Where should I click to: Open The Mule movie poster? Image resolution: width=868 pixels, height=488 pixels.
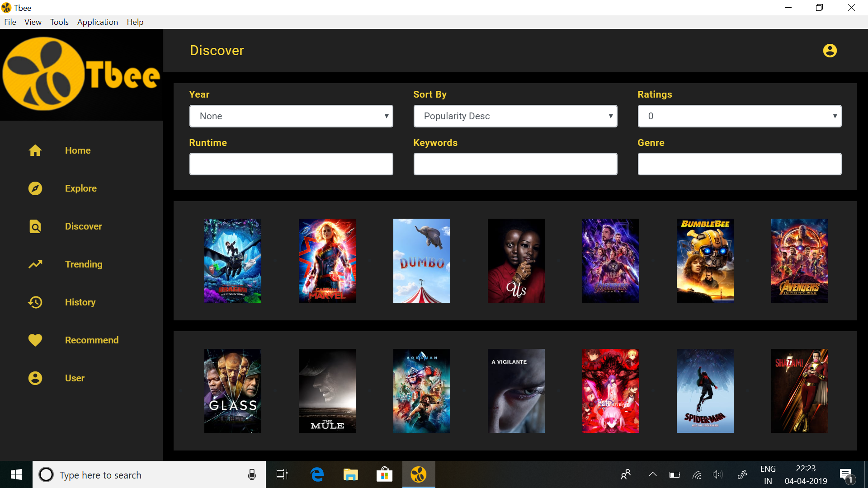[x=327, y=391]
